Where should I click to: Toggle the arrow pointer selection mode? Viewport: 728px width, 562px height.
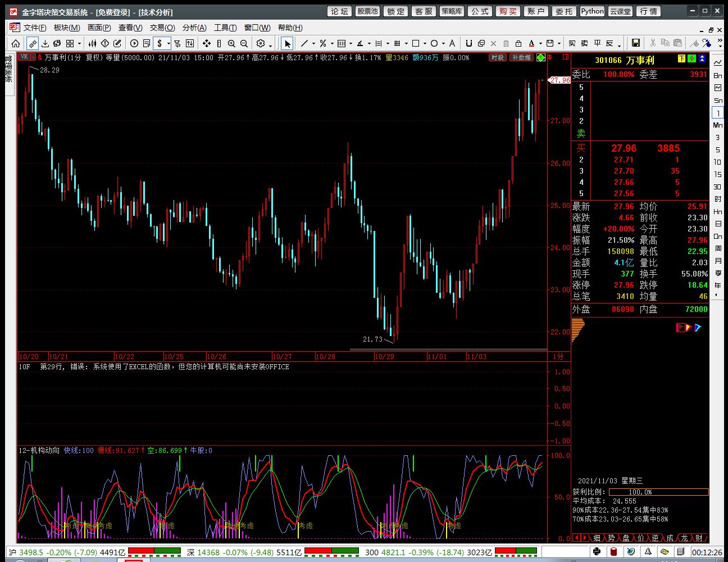point(287,43)
